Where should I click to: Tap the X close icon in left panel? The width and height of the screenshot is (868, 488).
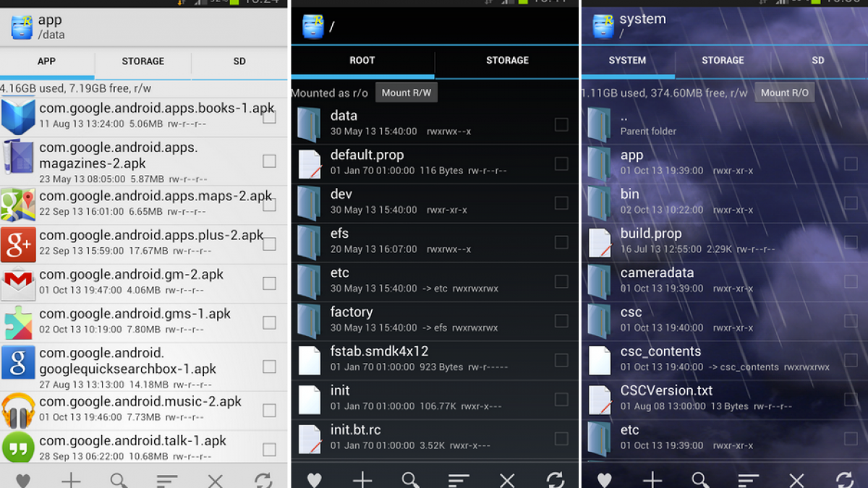pos(215,479)
